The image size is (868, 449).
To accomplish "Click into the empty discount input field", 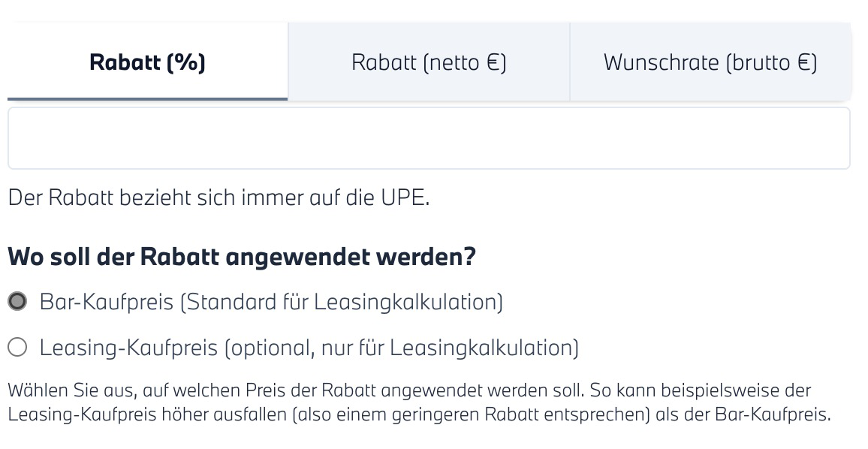I will pyautogui.click(x=429, y=139).
